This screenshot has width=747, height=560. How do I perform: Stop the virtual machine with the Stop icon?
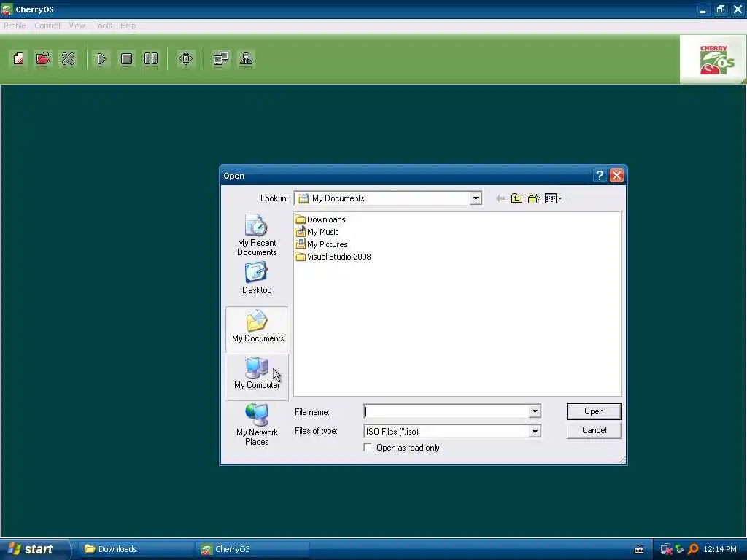(x=126, y=58)
